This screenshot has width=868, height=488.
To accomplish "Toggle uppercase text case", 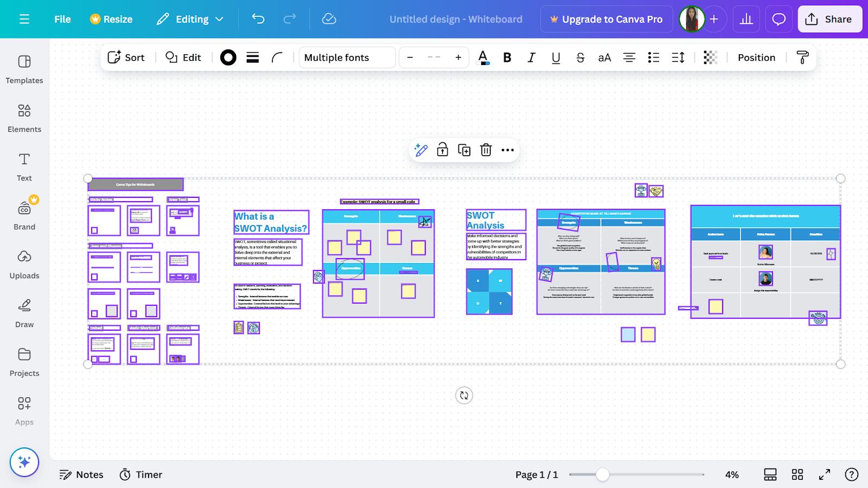I will click(x=605, y=57).
